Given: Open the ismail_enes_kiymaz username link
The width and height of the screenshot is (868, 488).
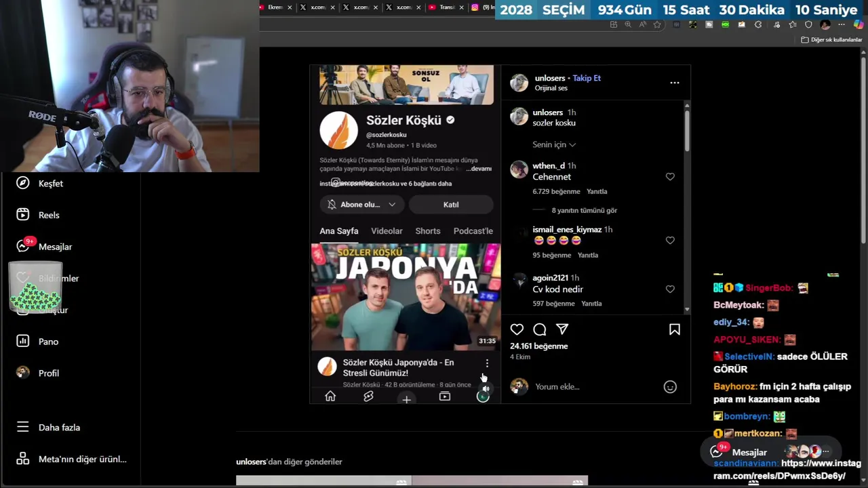Looking at the screenshot, I should pos(567,230).
